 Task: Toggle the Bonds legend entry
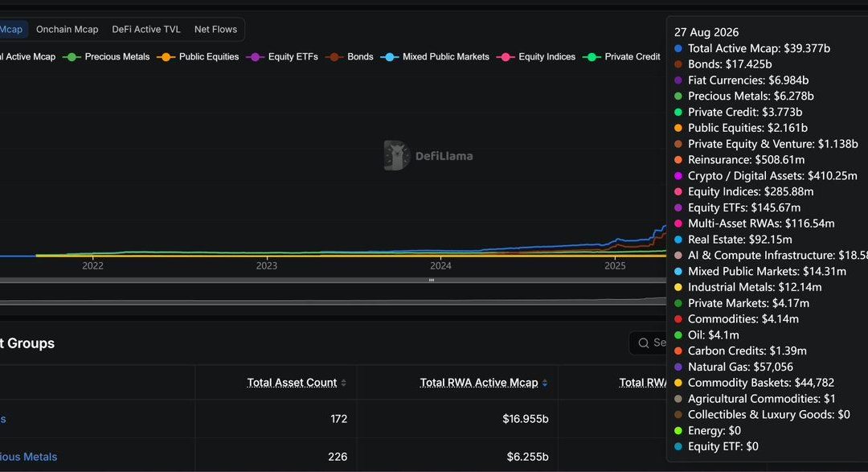[x=350, y=56]
